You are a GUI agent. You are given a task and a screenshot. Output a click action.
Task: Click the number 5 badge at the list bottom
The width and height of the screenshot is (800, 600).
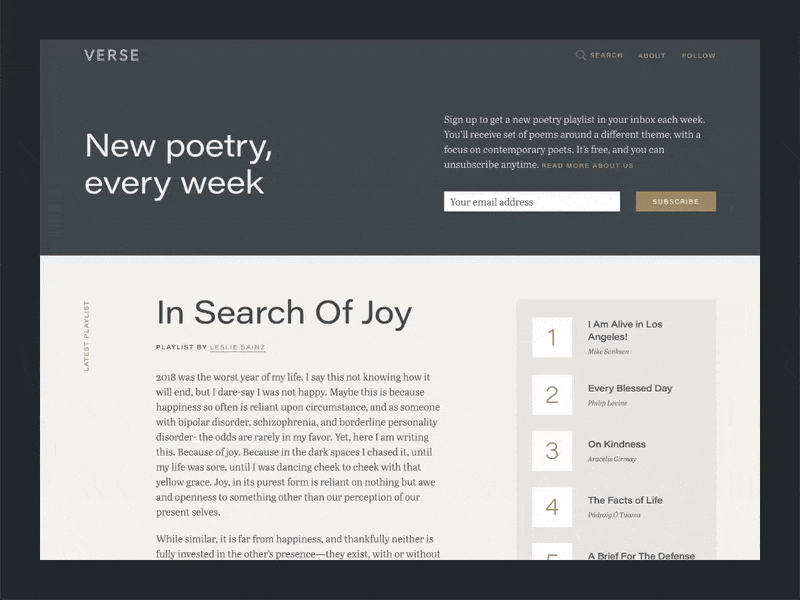[553, 557]
